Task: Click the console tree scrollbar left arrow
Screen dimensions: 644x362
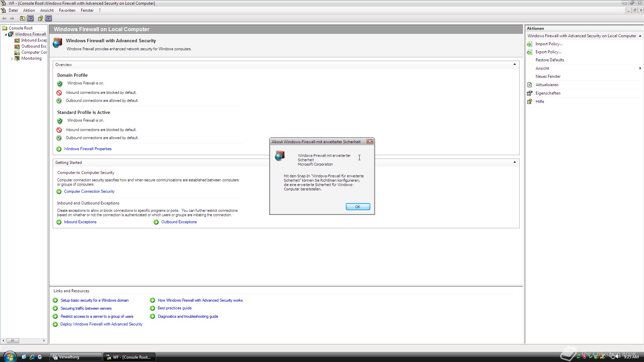Action: [x=3, y=341]
